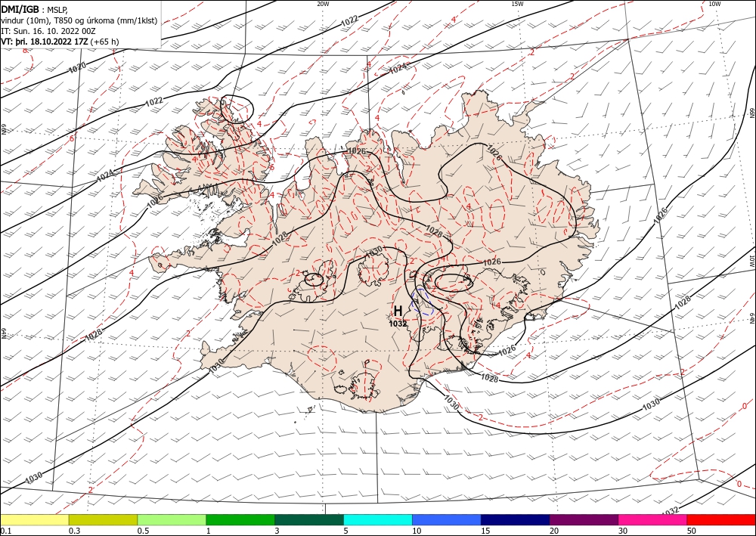Click the "IT: Sun. 16. 10. 2022 00Z" line

click(48, 31)
